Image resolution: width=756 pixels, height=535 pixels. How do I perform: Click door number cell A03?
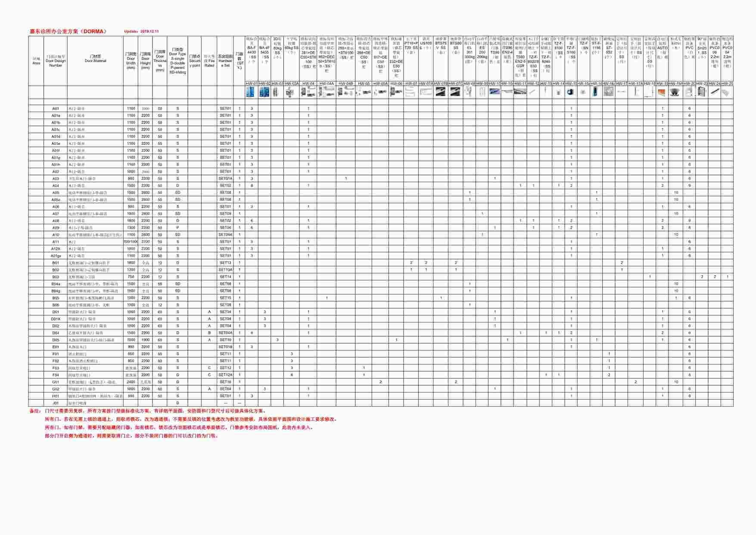click(56, 178)
